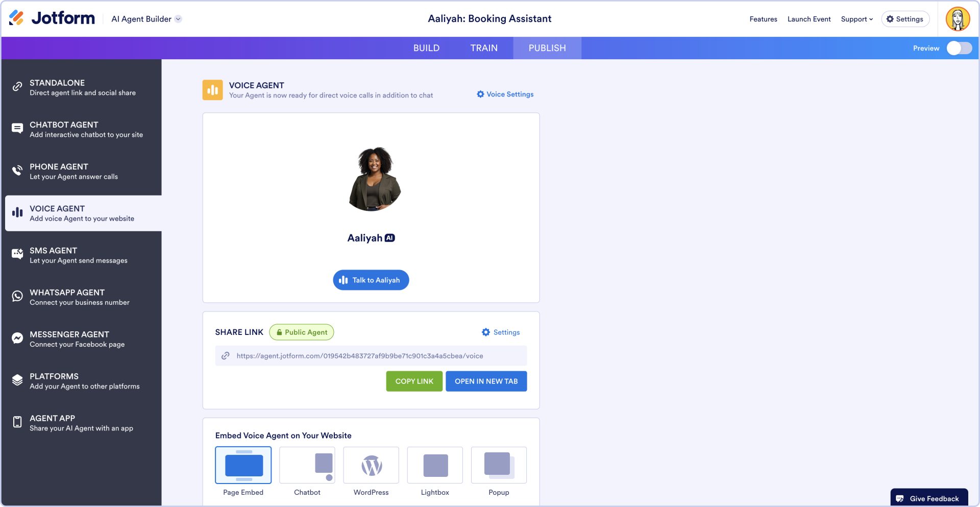The height and width of the screenshot is (507, 980).
Task: Open the Launch Event link
Action: click(809, 19)
